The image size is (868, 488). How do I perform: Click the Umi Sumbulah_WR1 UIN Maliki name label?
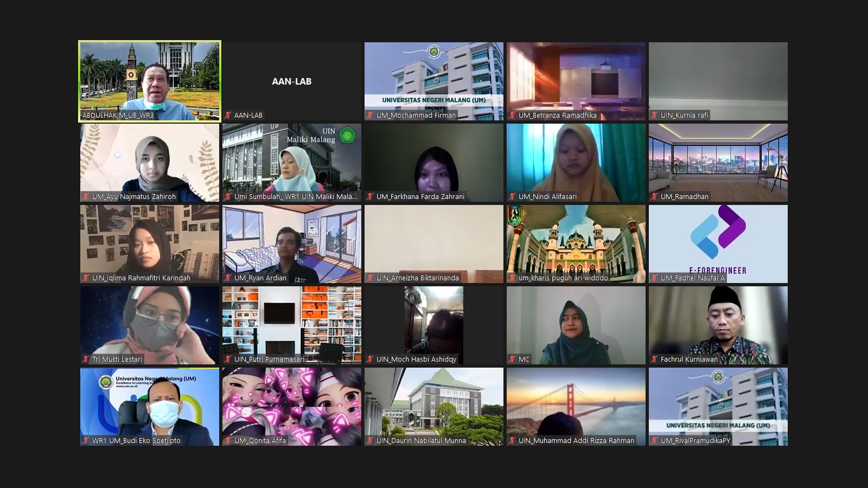tap(296, 197)
